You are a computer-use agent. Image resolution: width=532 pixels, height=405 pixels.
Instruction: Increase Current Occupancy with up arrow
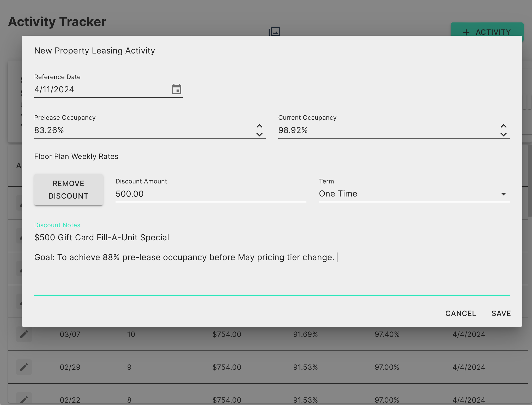pos(503,126)
